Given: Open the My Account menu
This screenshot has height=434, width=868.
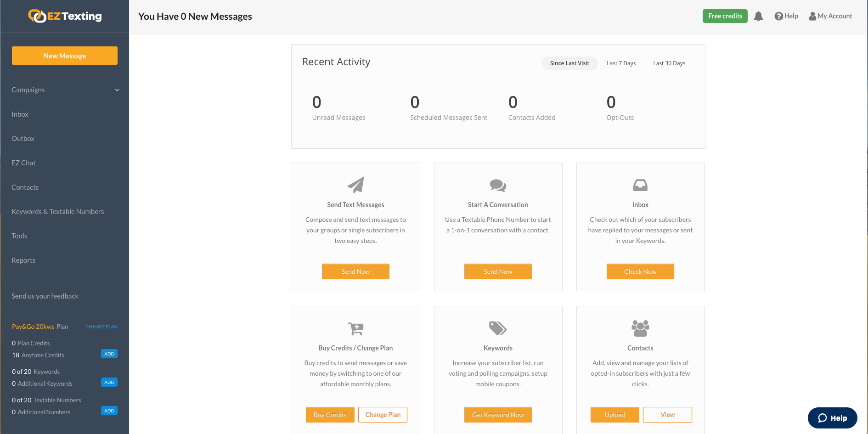Looking at the screenshot, I should pyautogui.click(x=830, y=16).
